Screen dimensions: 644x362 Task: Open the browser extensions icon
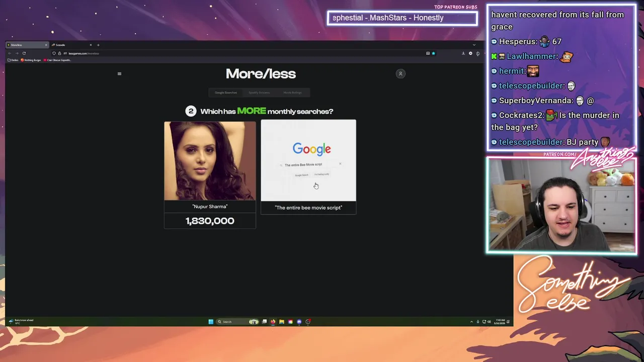click(x=477, y=53)
